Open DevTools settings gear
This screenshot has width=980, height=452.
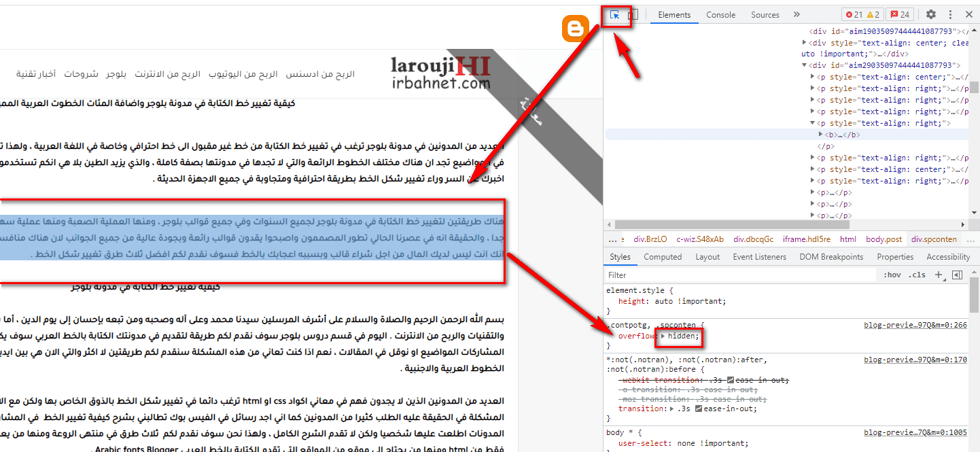point(931,15)
